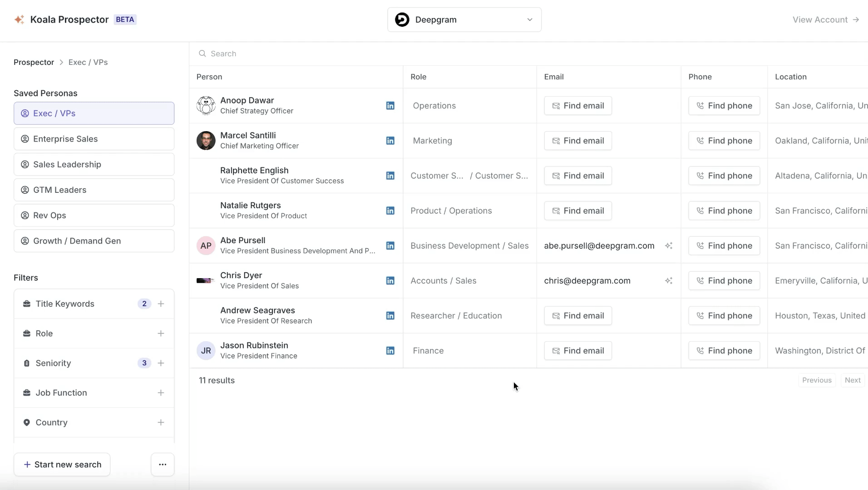This screenshot has height=490, width=868.
Task: Select the Rev Ops persona
Action: coord(94,216)
